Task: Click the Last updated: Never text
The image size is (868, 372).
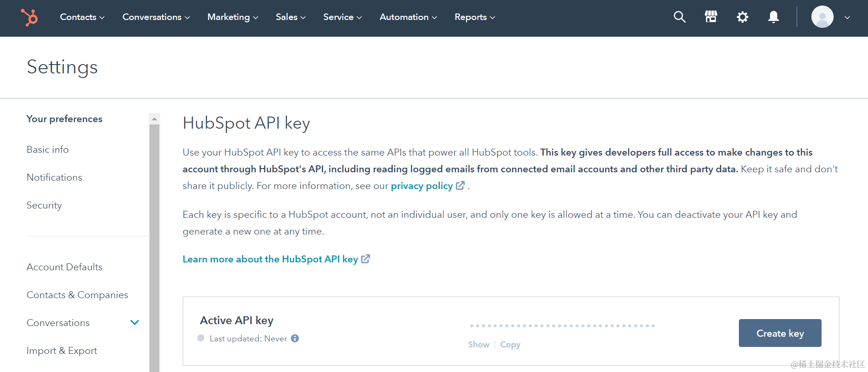Action: tap(248, 339)
